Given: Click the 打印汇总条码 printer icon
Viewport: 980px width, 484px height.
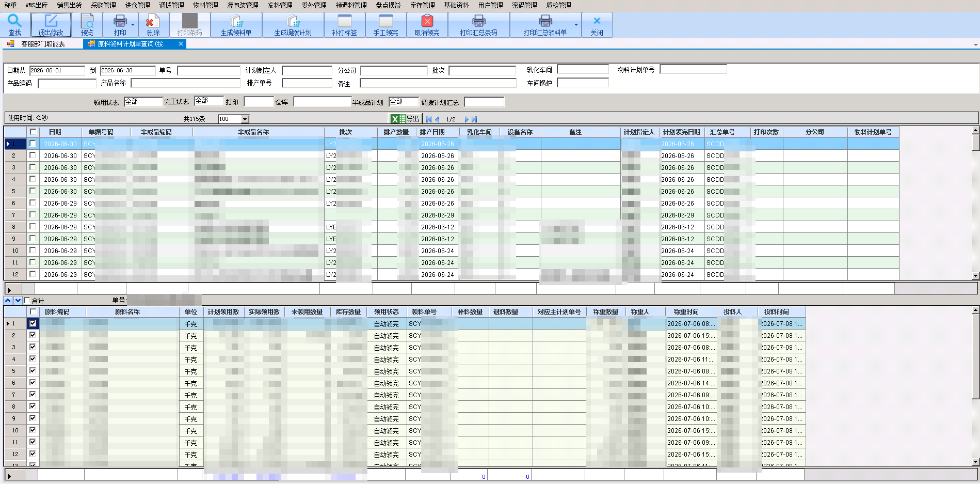Looking at the screenshot, I should click(x=478, y=21).
